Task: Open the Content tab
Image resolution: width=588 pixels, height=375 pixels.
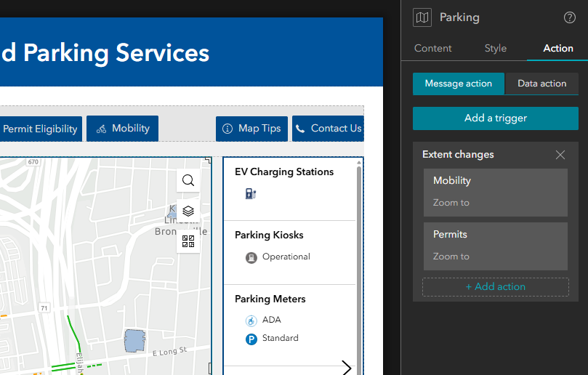Action: (433, 48)
